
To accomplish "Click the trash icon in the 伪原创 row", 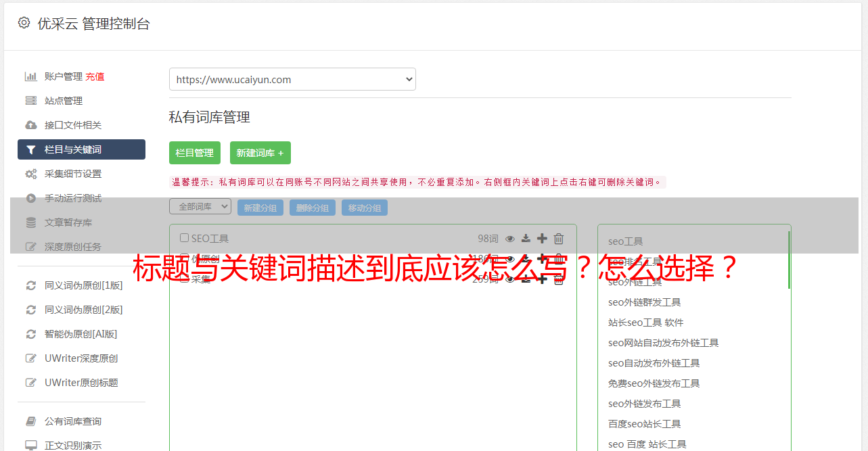I will coord(559,258).
